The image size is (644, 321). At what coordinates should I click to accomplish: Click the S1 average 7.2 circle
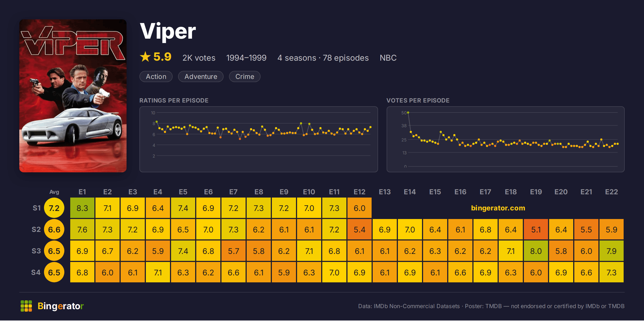(54, 208)
